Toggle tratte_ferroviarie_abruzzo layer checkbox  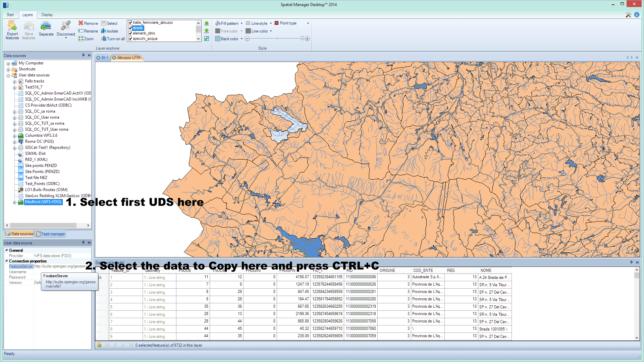point(130,22)
